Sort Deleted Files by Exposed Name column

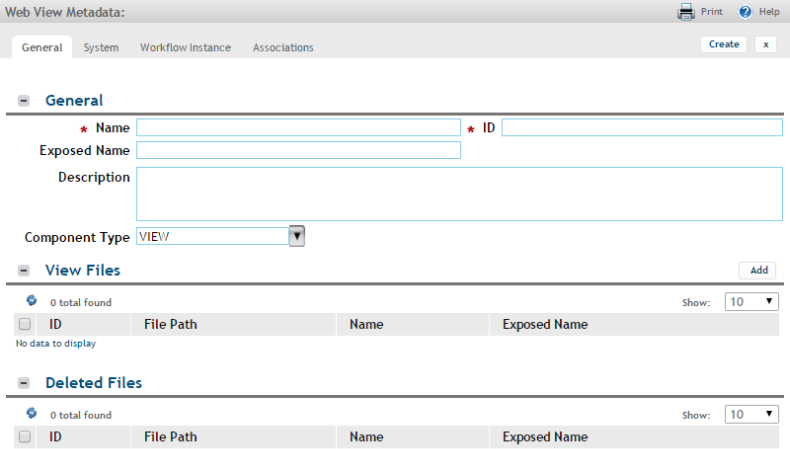click(x=545, y=436)
